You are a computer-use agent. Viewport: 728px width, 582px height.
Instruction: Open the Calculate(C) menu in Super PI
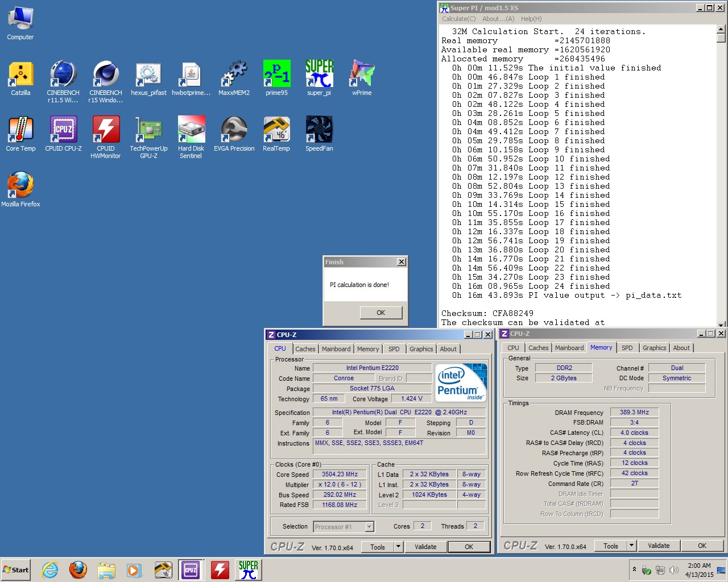[x=458, y=19]
